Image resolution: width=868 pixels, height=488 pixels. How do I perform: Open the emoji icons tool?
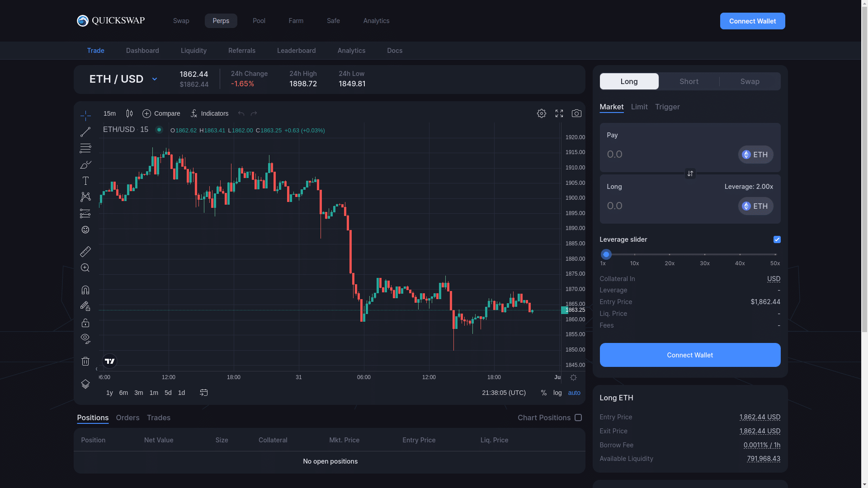click(x=85, y=230)
